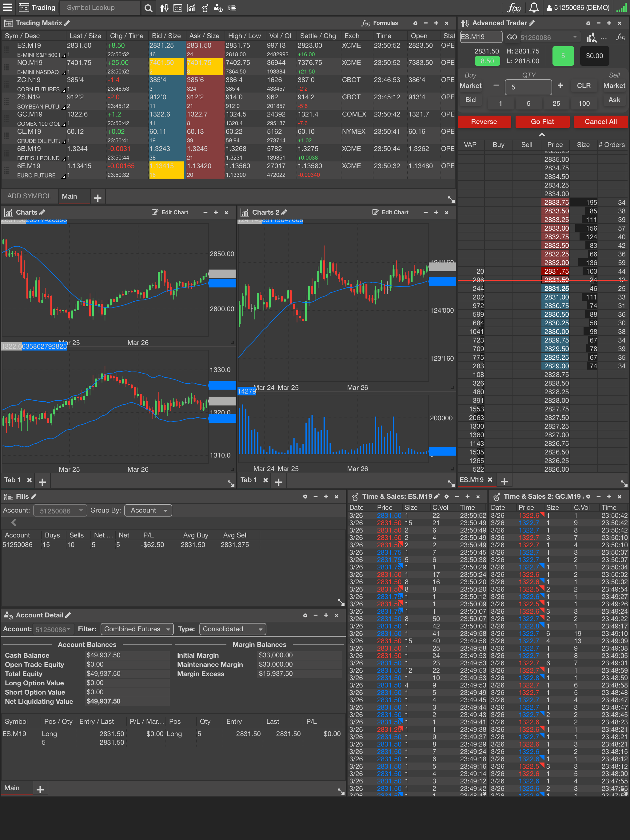This screenshot has height=840, width=630.
Task: Open the fills checklist toolbar icon
Action: [x=232, y=8]
